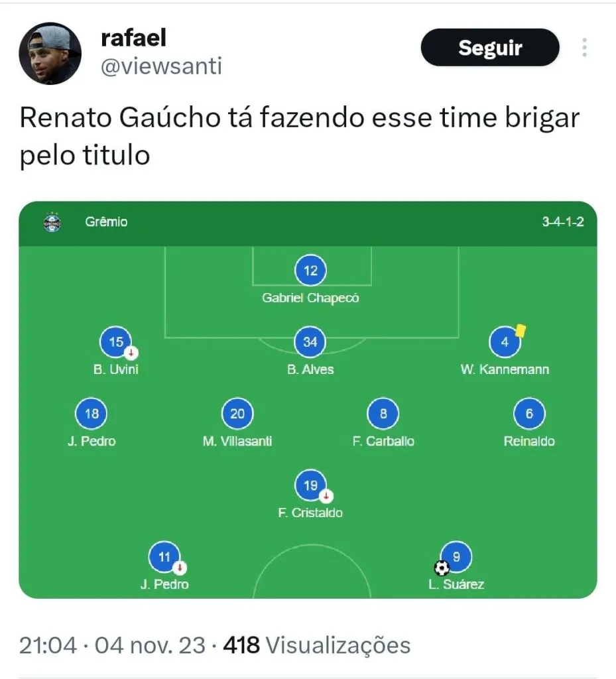The height and width of the screenshot is (679, 616).
Task: Click the Grêmio team name
Action: (x=106, y=222)
